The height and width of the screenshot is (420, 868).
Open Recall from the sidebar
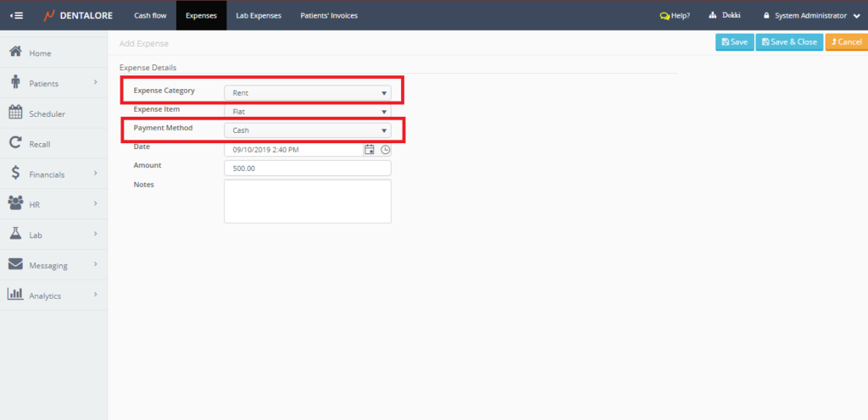coord(39,144)
